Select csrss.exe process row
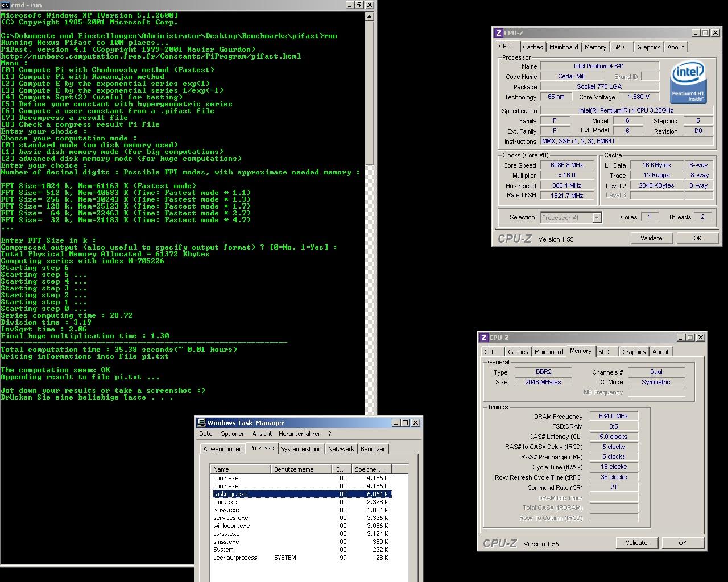This screenshot has width=728, height=582. [301, 534]
